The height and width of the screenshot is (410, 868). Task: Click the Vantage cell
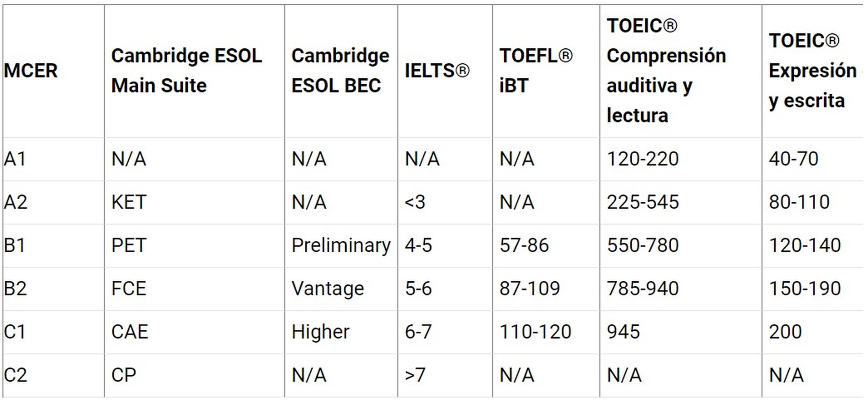click(328, 289)
